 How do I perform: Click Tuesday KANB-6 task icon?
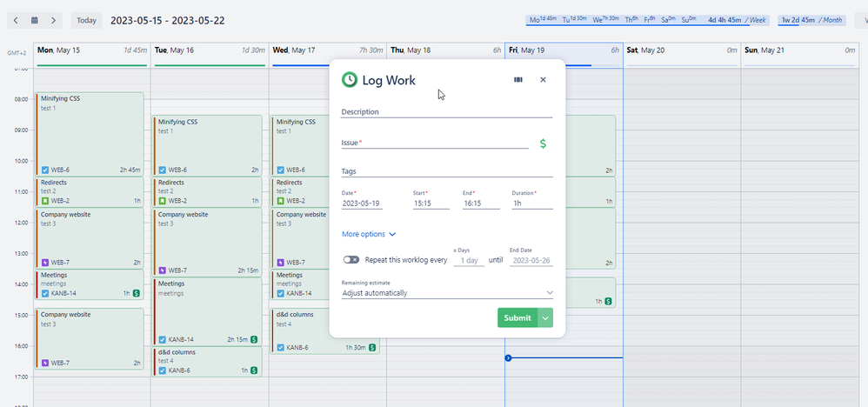point(162,370)
